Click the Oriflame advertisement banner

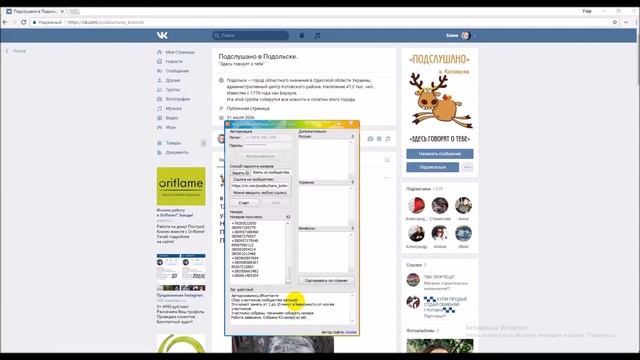coord(181,186)
